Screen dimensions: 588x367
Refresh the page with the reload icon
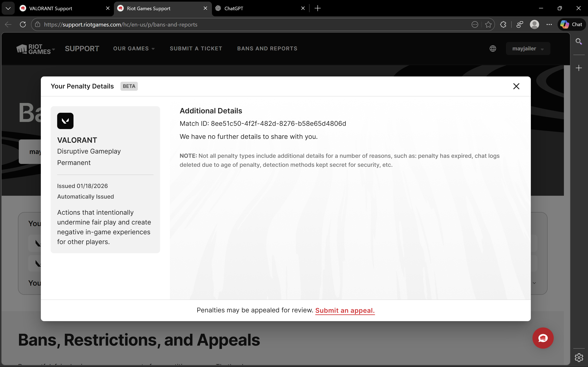(x=23, y=24)
